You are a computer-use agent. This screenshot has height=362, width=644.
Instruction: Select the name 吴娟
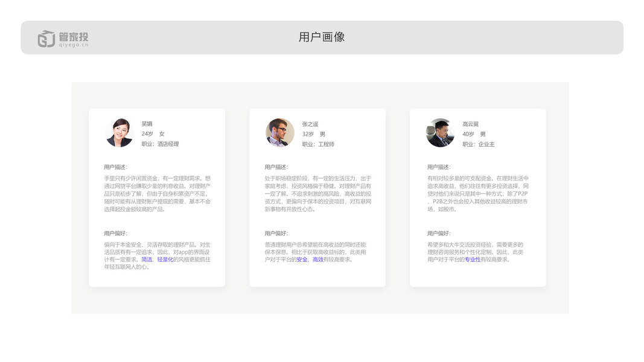click(x=147, y=124)
